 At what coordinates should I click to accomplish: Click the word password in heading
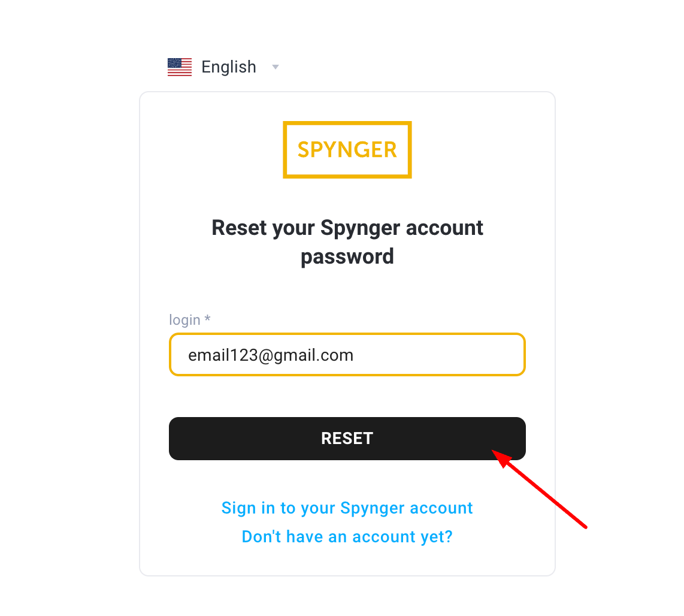tap(347, 256)
